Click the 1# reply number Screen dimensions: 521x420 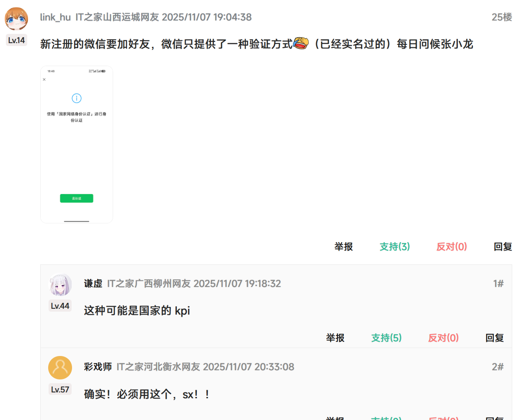pyautogui.click(x=498, y=284)
